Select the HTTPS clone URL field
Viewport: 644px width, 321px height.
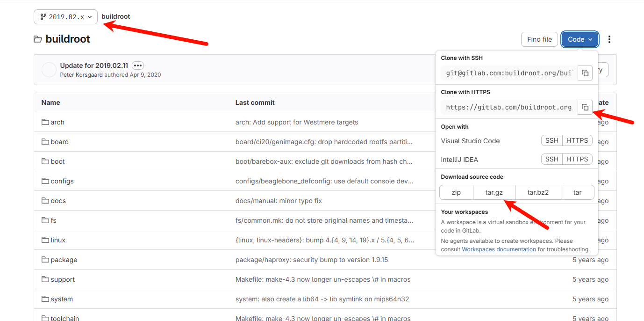(x=509, y=107)
